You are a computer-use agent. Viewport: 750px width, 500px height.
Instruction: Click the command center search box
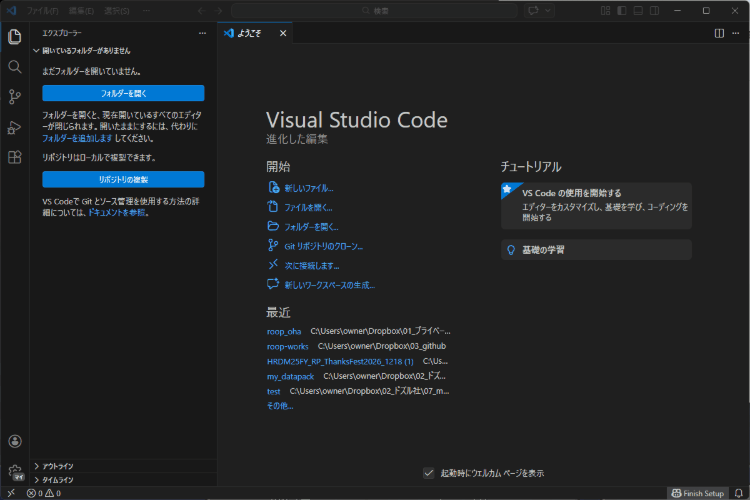[375, 11]
